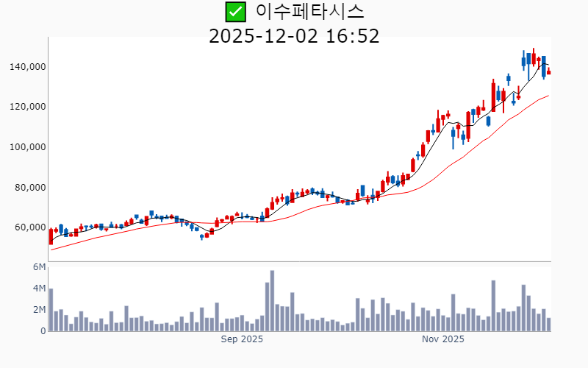This screenshot has width=588, height=368.
Task: Click the first volume bar on the left
Action: (x=51, y=311)
